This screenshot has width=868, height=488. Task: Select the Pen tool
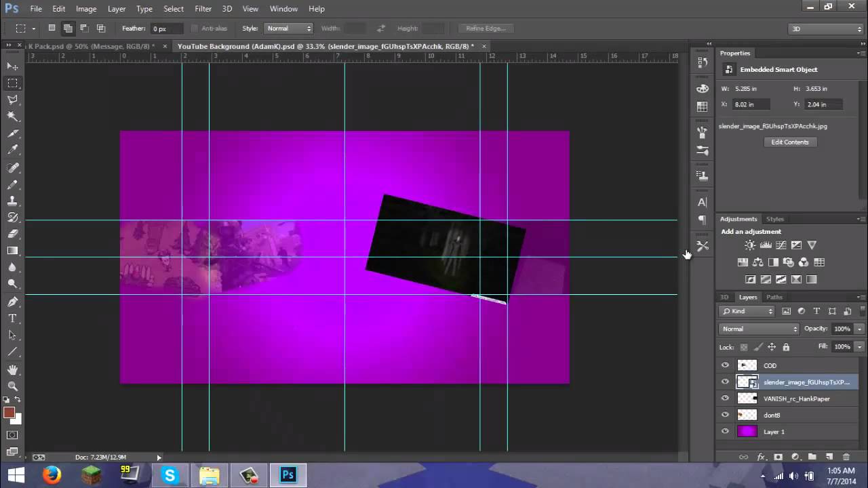pyautogui.click(x=13, y=302)
